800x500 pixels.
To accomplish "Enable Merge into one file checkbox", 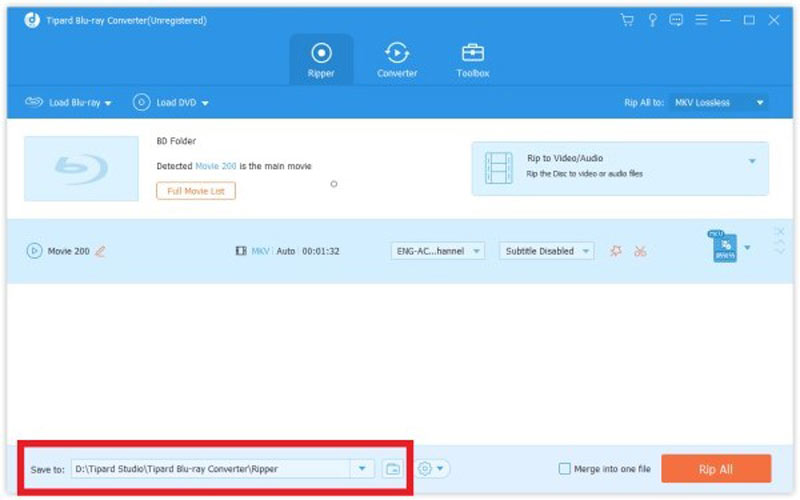I will tap(565, 468).
